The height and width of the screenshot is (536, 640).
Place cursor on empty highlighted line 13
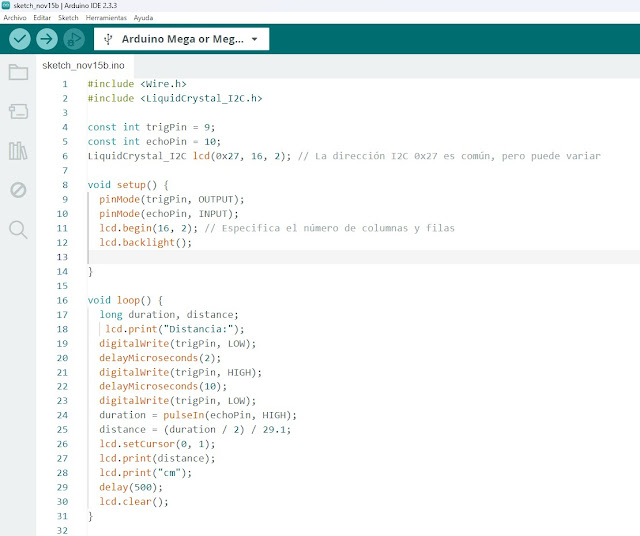(363, 257)
